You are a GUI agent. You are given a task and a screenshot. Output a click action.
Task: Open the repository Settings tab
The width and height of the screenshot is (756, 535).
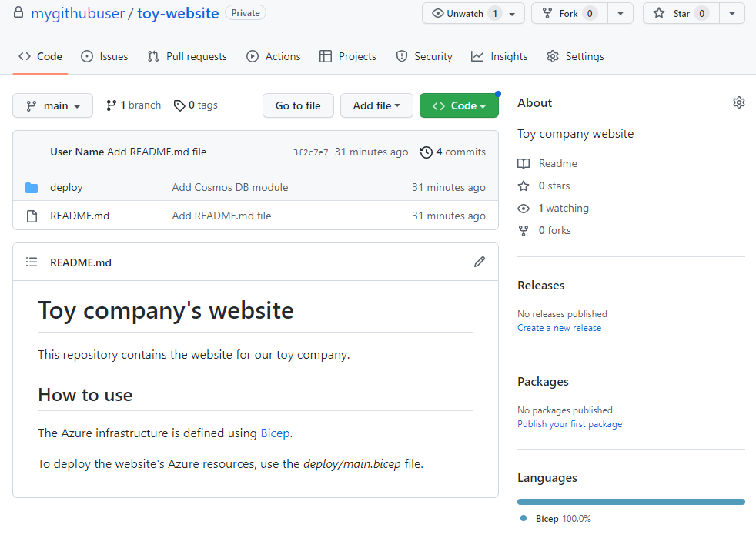[x=575, y=56]
